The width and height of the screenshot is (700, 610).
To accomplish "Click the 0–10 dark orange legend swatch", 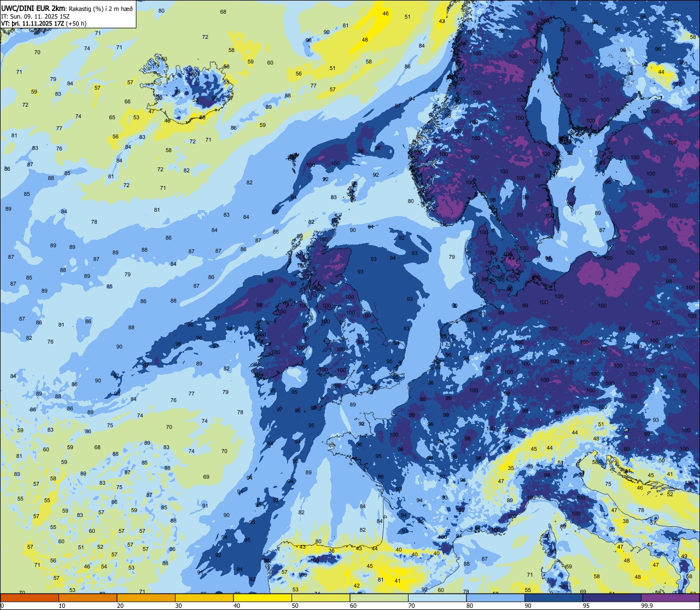I will (30, 598).
